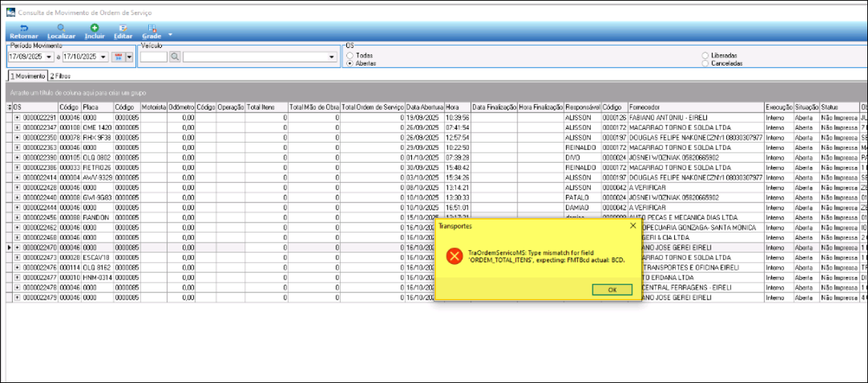Screen dimensions: 868x383
Task: Expand the Veículo combo box list
Action: (x=332, y=57)
